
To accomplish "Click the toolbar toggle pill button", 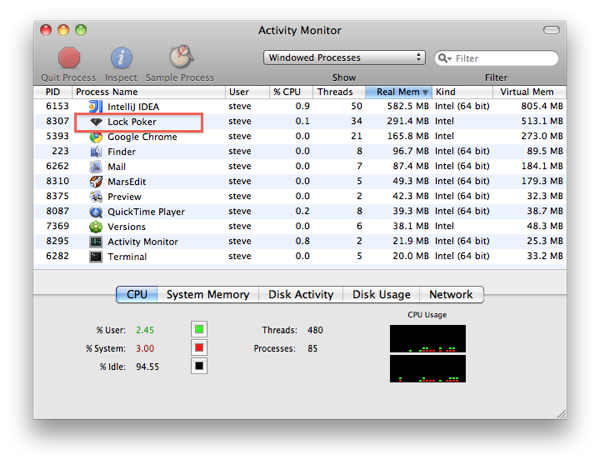I will (551, 30).
